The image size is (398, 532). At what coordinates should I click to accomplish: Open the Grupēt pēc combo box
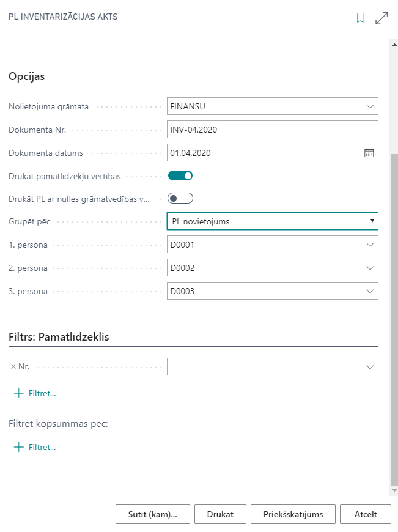(x=273, y=221)
